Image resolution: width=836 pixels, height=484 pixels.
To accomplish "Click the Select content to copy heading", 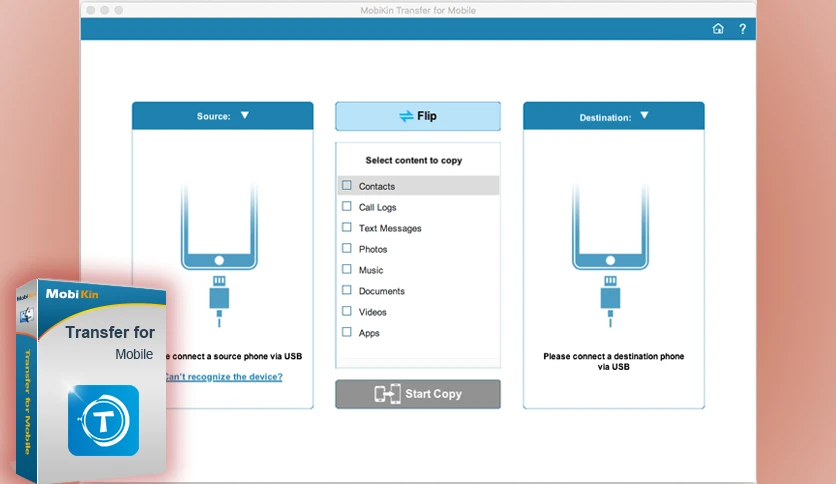I will (414, 160).
